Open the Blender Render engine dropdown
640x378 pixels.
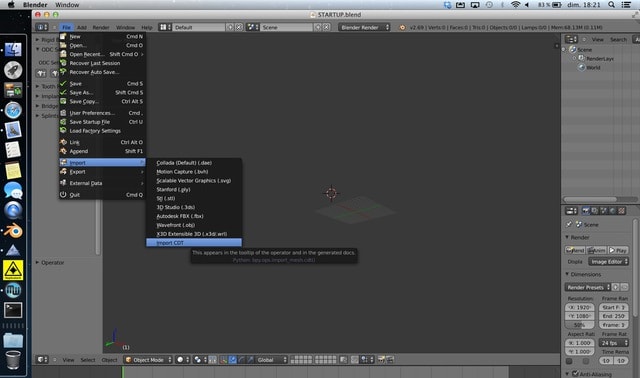364,27
